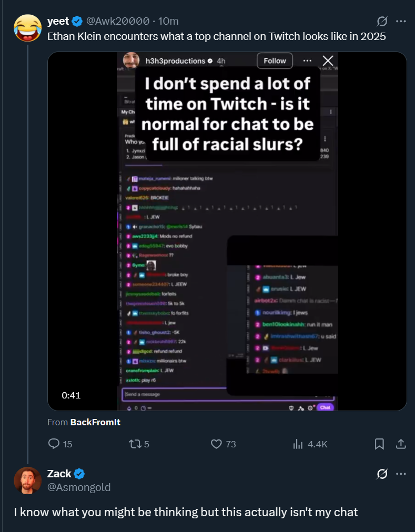Screen dimensions: 415x532
Task: Click the purple Chat button in video
Action: [x=325, y=407]
